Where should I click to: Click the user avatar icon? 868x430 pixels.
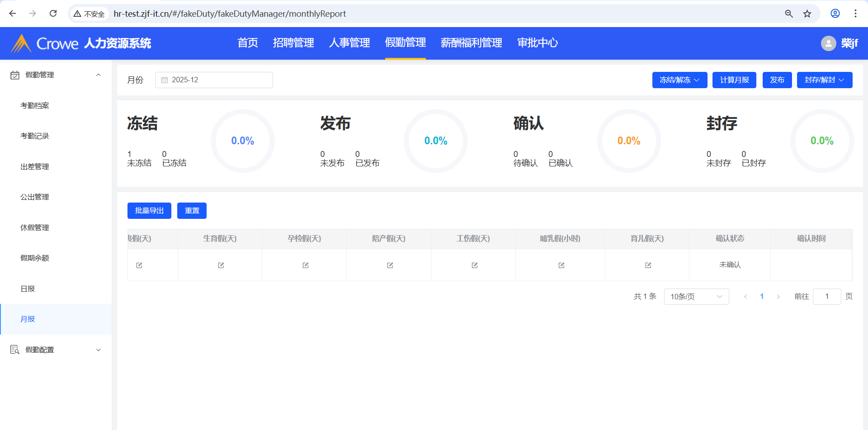coord(828,43)
